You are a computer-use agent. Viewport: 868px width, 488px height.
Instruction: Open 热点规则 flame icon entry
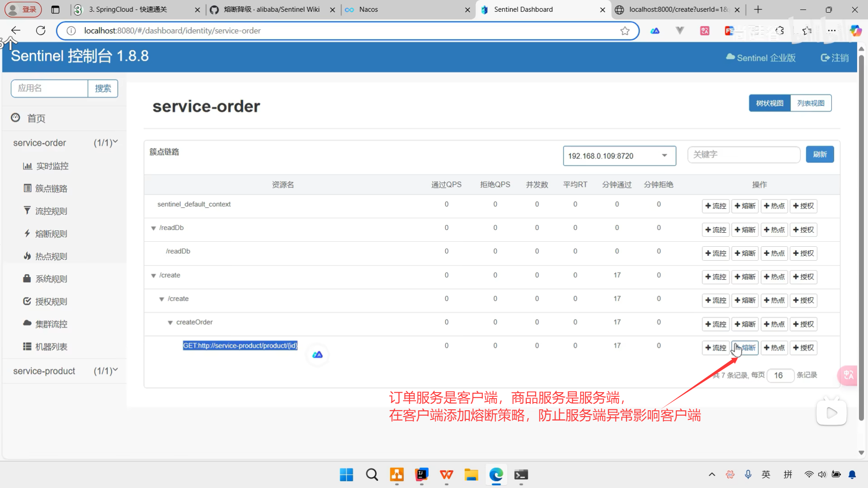27,256
